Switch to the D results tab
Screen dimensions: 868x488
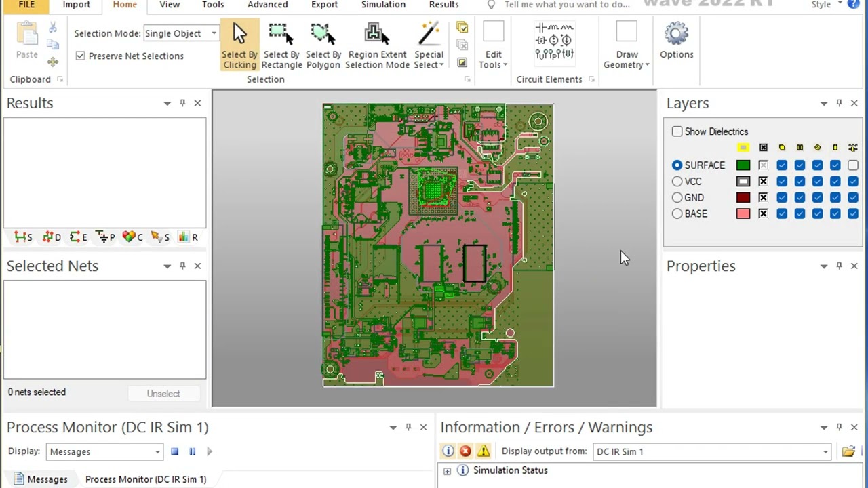point(52,237)
